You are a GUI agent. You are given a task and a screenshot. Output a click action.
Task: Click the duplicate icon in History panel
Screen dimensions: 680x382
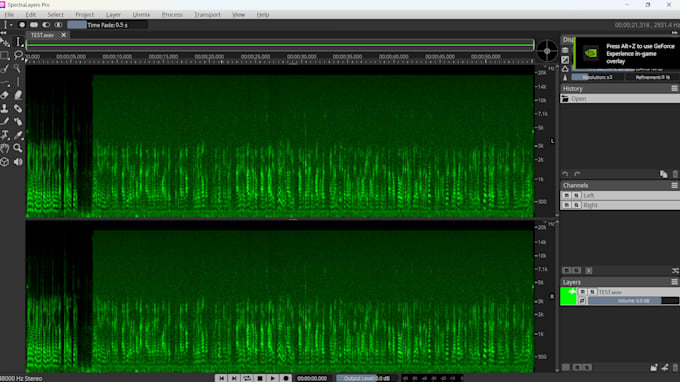[664, 174]
